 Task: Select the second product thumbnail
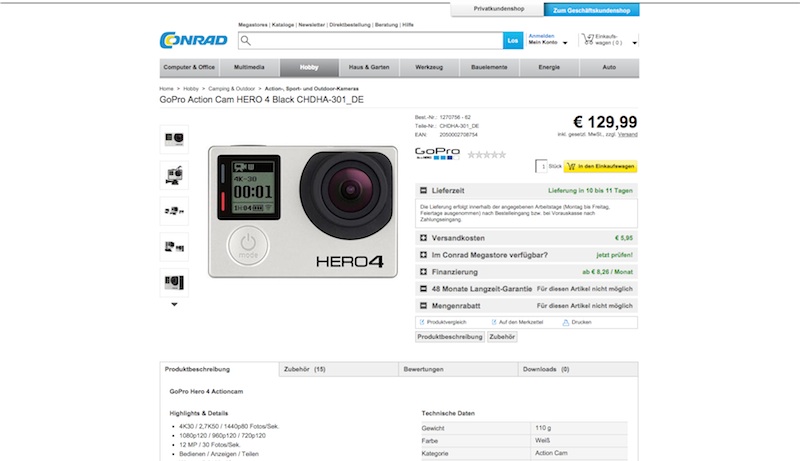[174, 175]
